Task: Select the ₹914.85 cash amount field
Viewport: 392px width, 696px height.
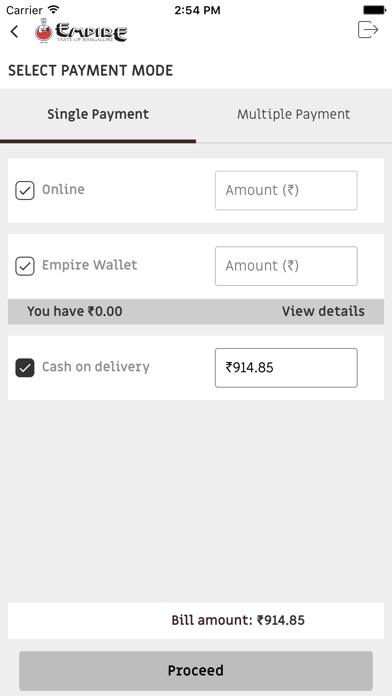Action: [x=286, y=368]
